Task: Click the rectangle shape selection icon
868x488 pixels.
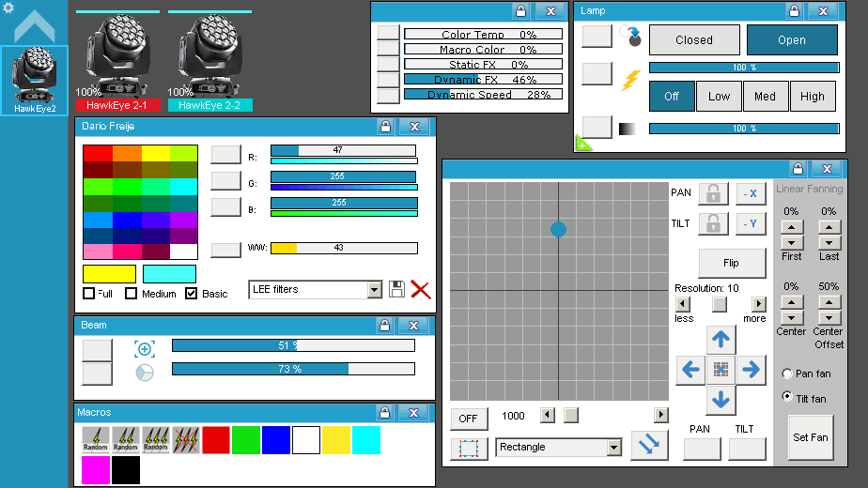Action: coord(469,449)
